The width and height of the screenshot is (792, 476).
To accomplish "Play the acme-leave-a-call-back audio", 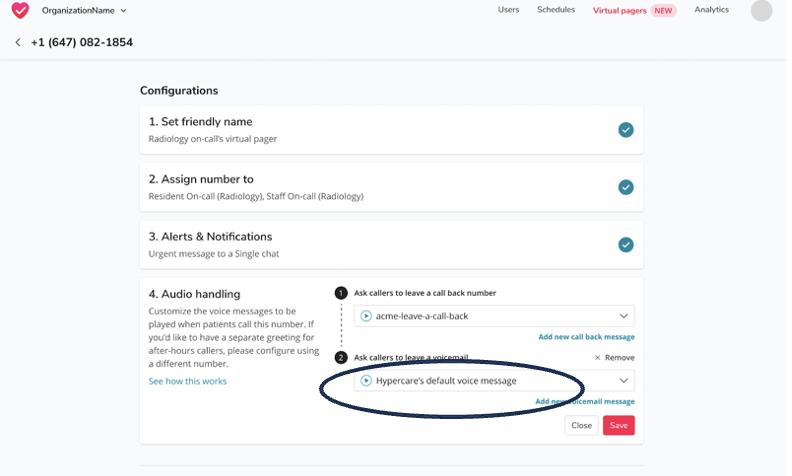I will point(366,316).
